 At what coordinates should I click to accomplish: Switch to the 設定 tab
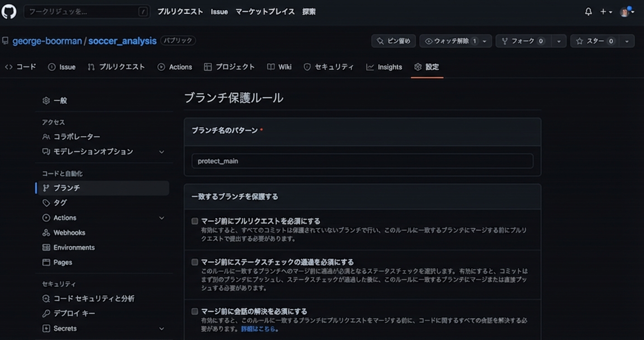[x=426, y=67]
